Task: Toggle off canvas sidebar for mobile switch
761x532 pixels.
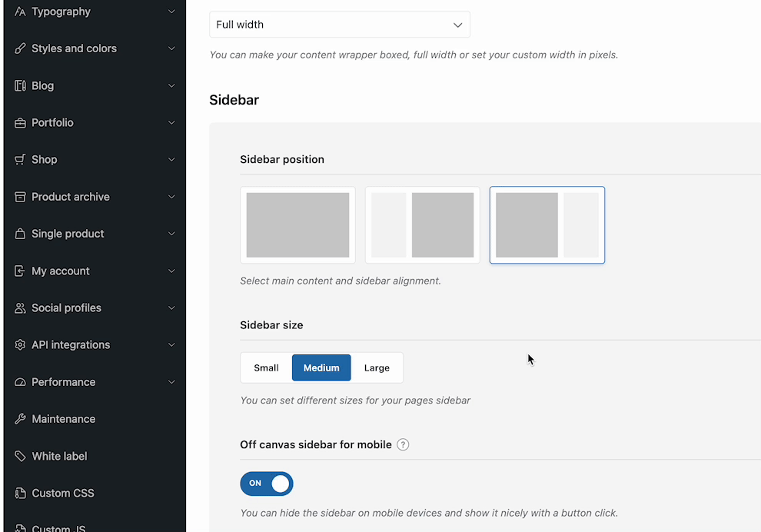Action: 267,484
